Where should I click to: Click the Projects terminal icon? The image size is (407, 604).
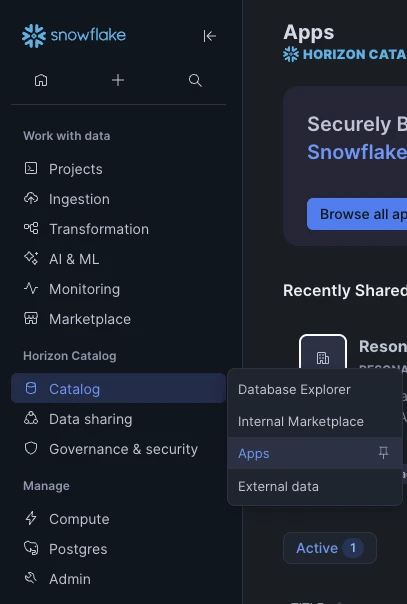coord(31,168)
